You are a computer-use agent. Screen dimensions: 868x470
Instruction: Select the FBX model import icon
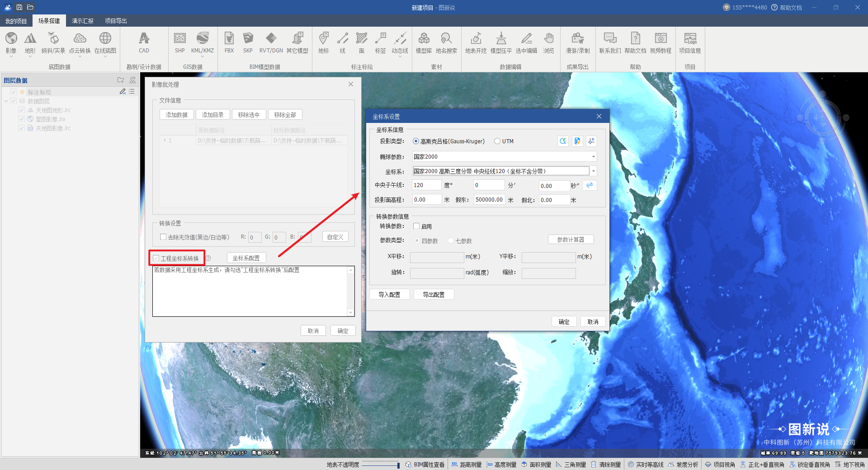point(229,43)
